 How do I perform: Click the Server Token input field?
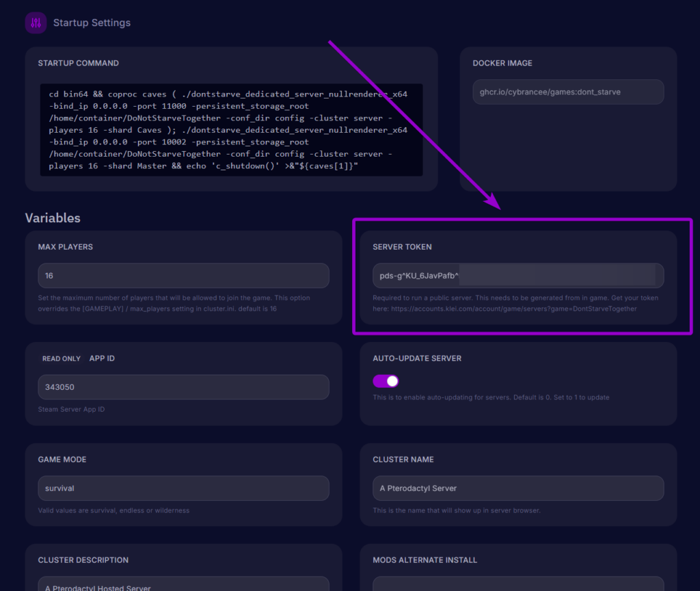518,276
